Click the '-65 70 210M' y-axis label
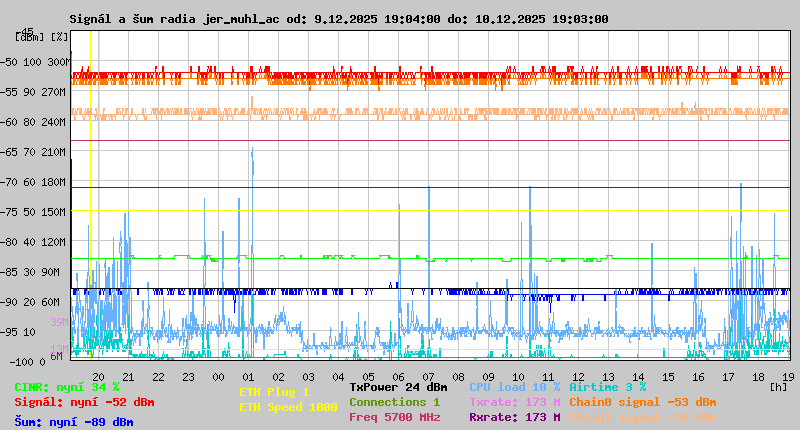Screen dimensions: 800x430 point(33,153)
